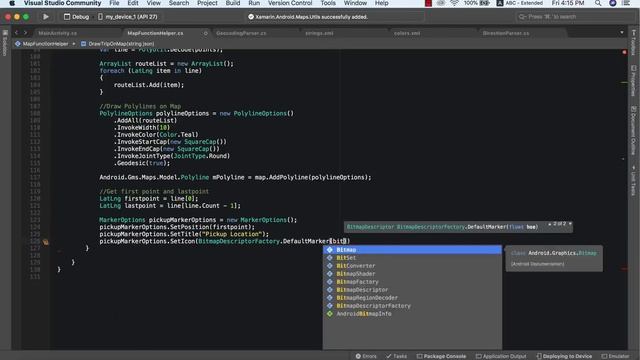Click the Xamarin.Android.Maps.Utils status message

point(308,17)
